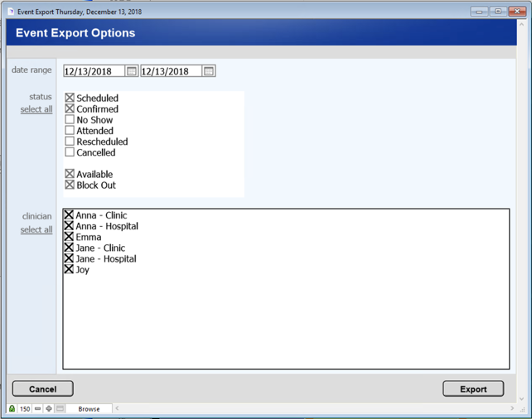Open the start date calendar picker
This screenshot has width=532, height=419.
pyautogui.click(x=132, y=71)
